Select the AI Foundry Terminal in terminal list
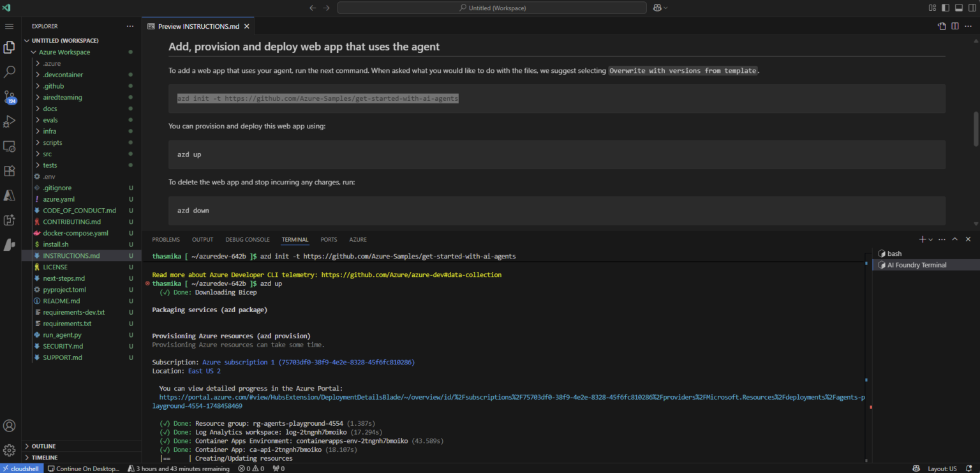The height and width of the screenshot is (473, 980). click(x=916, y=264)
